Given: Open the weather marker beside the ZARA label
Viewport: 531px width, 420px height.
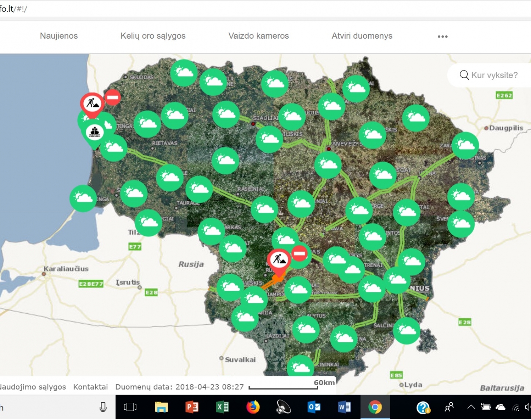Looking at the screenshot, I should coord(465,146).
